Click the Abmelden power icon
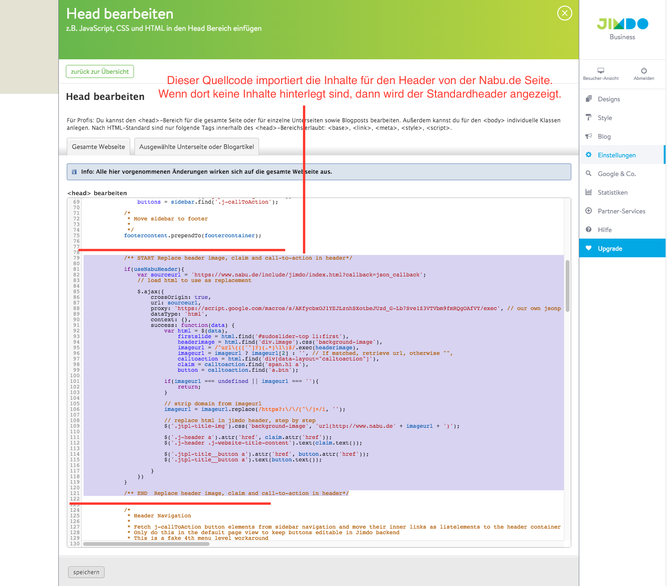Screen dimensions: 667x586 click(x=644, y=70)
